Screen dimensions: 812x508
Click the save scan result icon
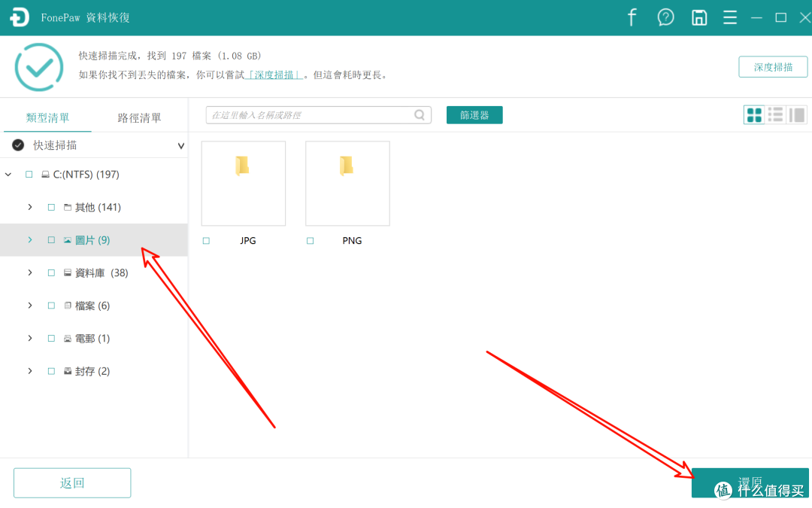tap(699, 17)
